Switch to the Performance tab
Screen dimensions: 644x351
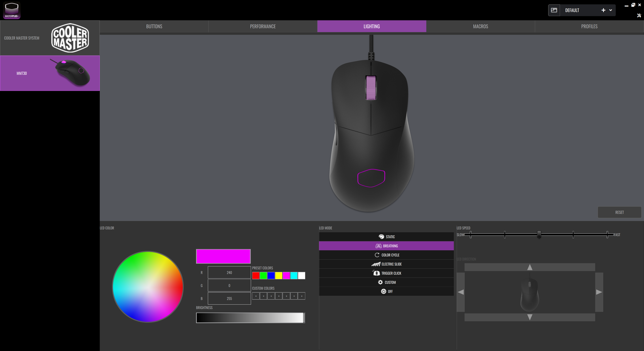[263, 26]
